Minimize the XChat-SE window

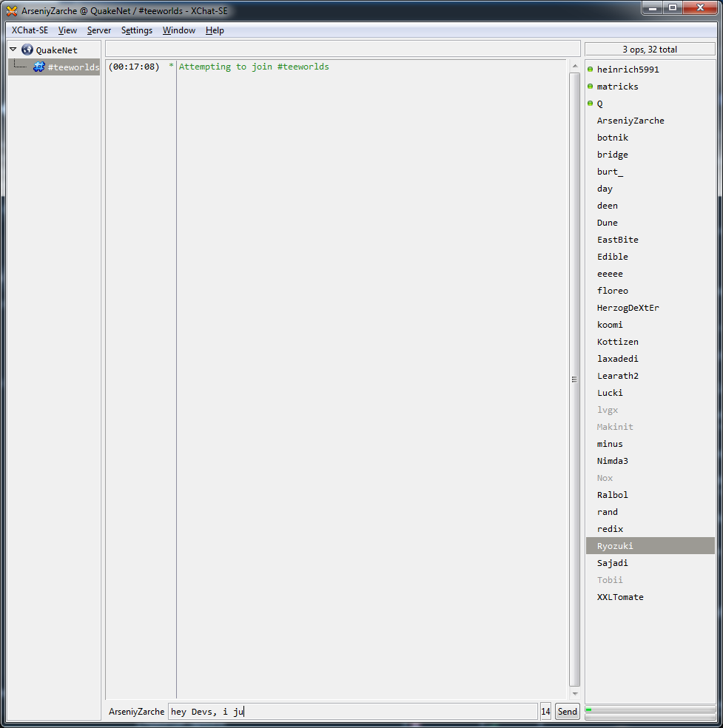pos(652,8)
